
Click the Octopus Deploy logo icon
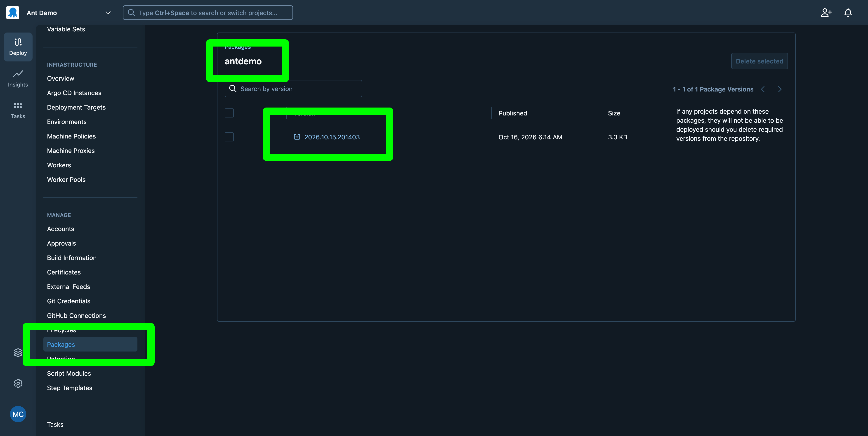pyautogui.click(x=13, y=12)
